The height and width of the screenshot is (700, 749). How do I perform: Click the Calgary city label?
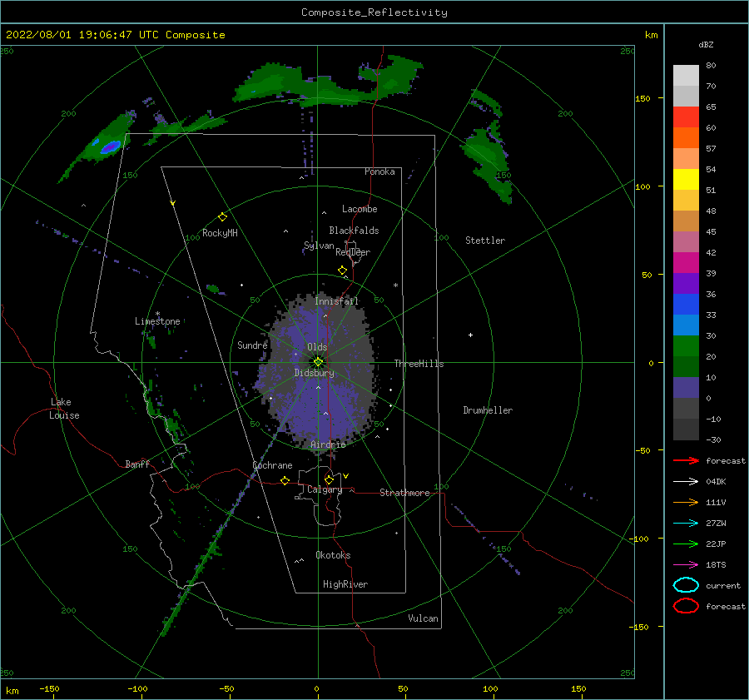click(x=325, y=489)
